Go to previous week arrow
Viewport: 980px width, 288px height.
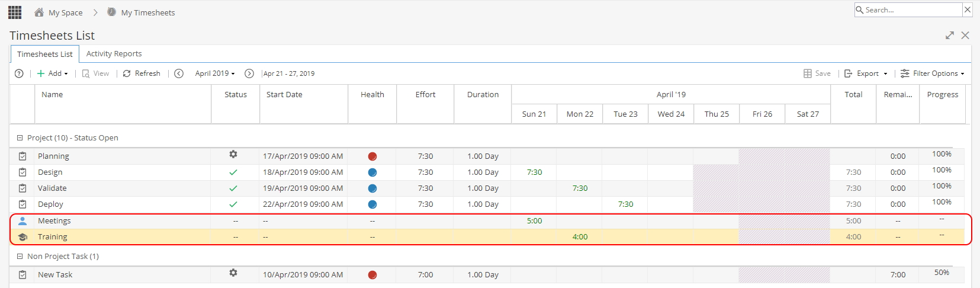pyautogui.click(x=179, y=73)
